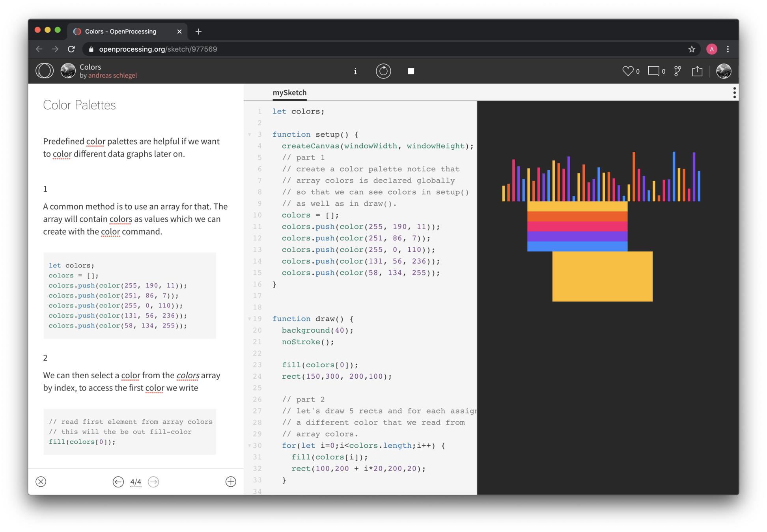This screenshot has height=532, width=767.
Task: Open the comments icon
Action: click(653, 71)
